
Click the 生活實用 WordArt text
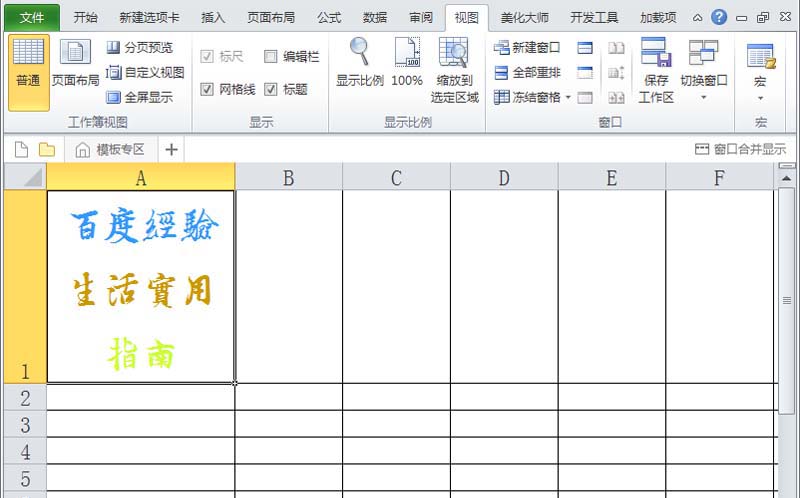[x=142, y=290]
